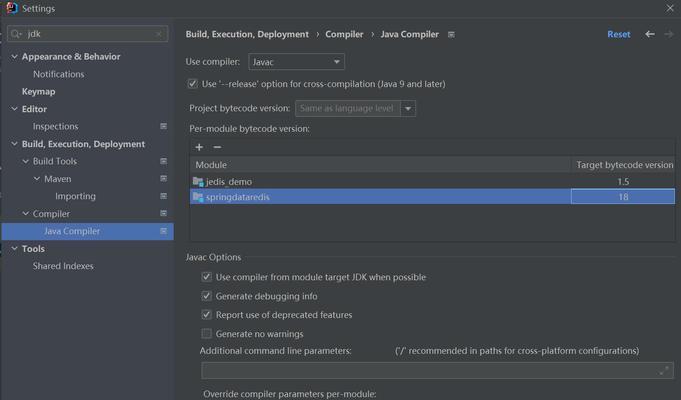This screenshot has width=681, height=400.
Task: Open the Use compiler Javac dropdown
Action: pos(296,62)
